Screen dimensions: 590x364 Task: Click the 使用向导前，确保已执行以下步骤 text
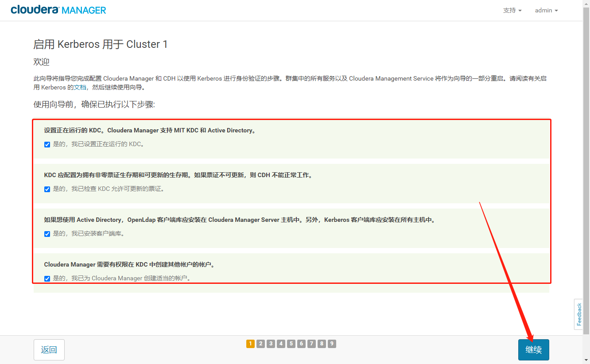point(94,105)
